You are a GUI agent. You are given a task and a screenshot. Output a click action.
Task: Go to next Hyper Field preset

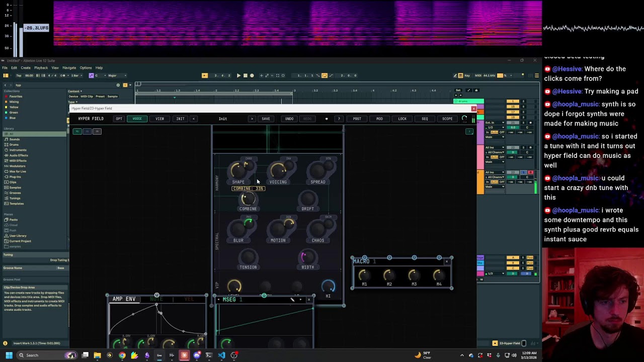point(252,119)
